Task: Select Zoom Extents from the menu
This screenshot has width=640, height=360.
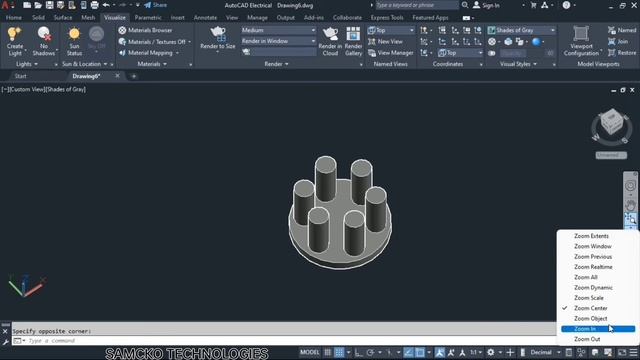Action: 591,236
